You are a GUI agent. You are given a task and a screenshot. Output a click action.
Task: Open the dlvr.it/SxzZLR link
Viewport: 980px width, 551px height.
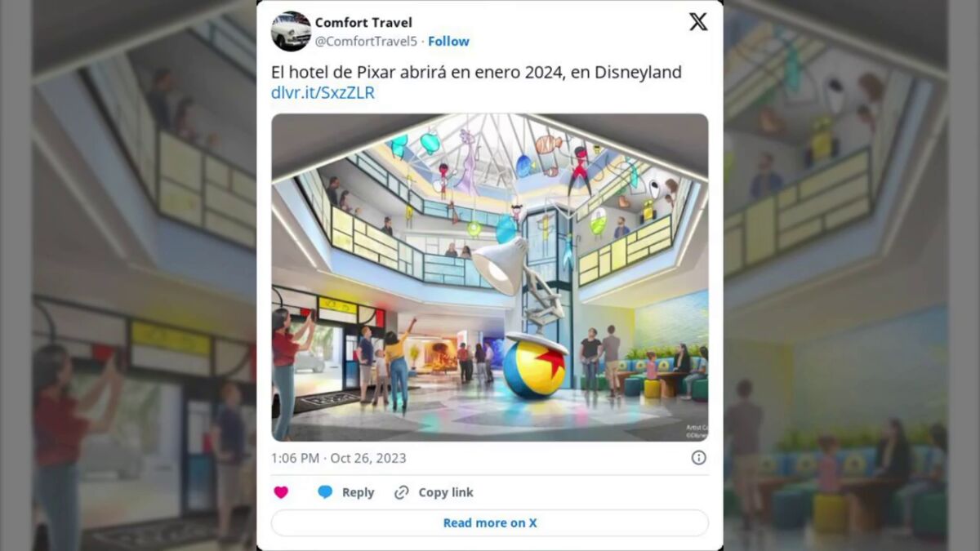[x=323, y=92]
